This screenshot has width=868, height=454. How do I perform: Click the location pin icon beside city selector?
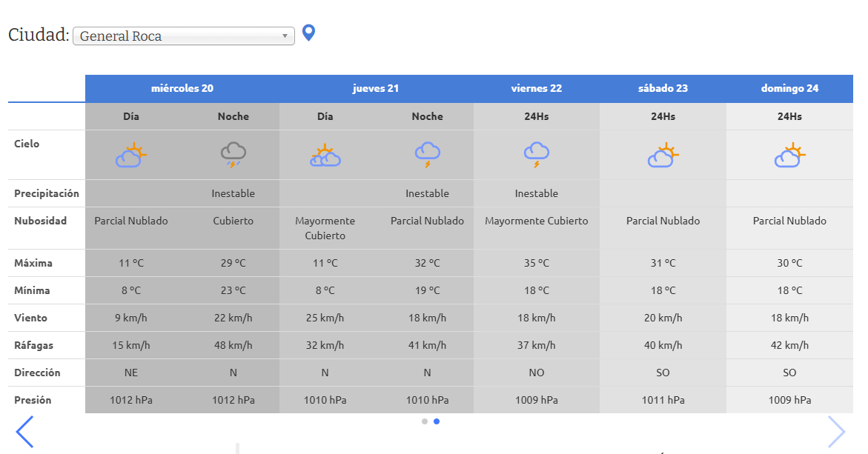click(309, 33)
